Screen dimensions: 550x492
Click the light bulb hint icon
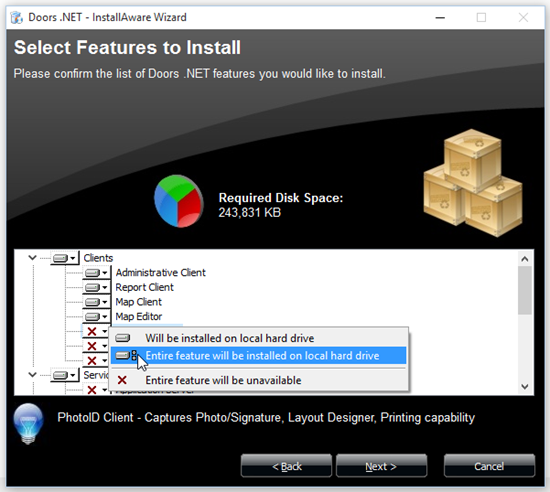click(28, 424)
